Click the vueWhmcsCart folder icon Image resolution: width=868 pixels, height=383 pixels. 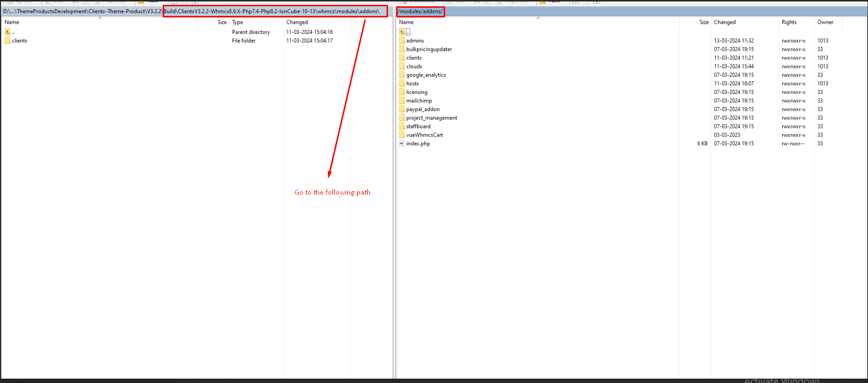402,135
